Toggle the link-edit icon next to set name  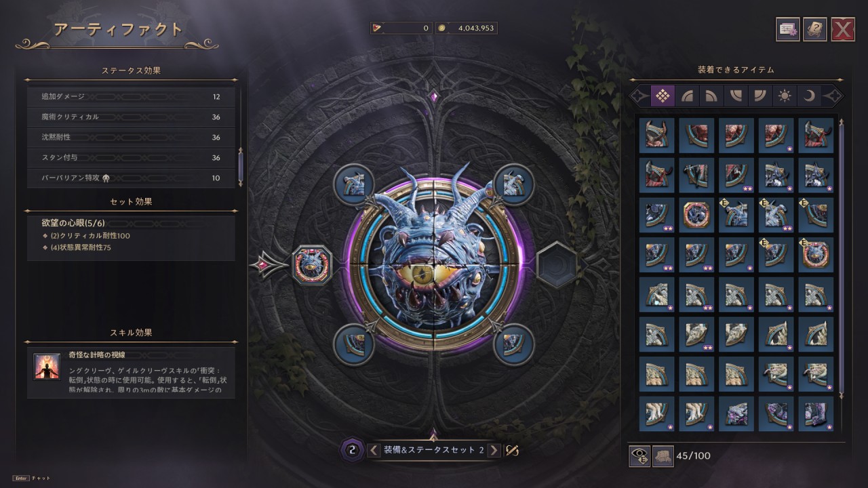tap(513, 450)
